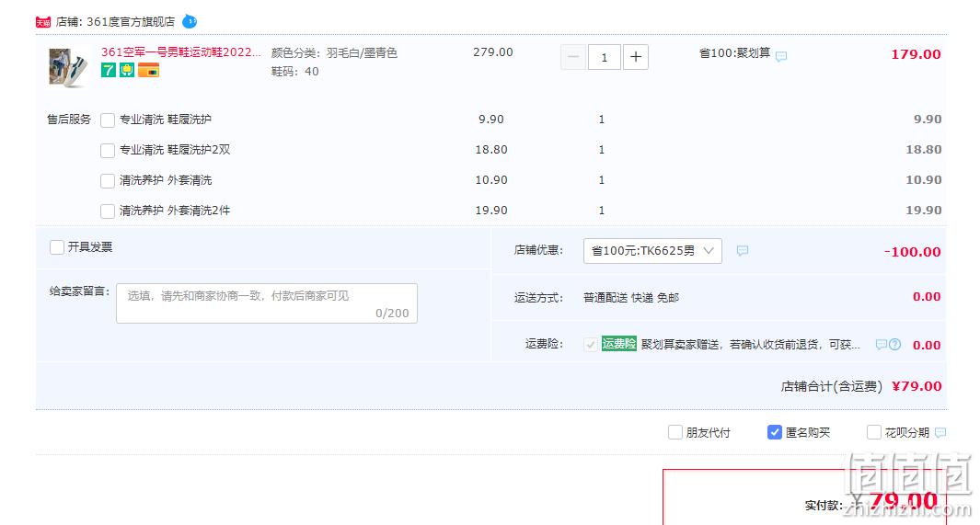Open the shoe product thumbnail
Image resolution: width=980 pixels, height=525 pixels.
tap(68, 67)
